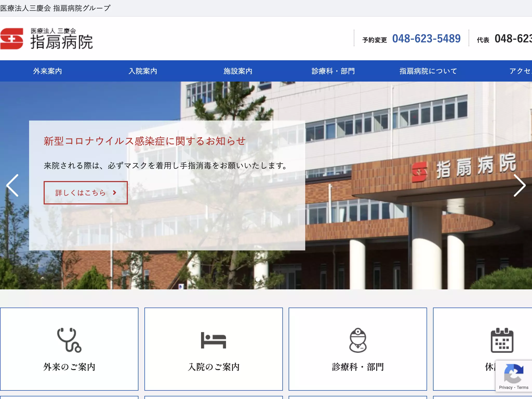Click the 代表 phone number
This screenshot has height=399, width=532.
(x=513, y=39)
